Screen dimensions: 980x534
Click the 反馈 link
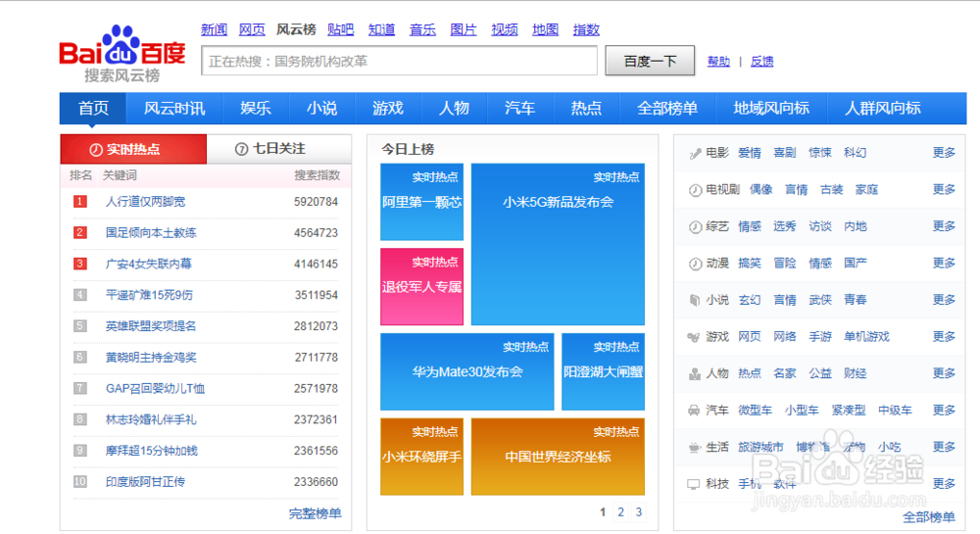click(761, 61)
